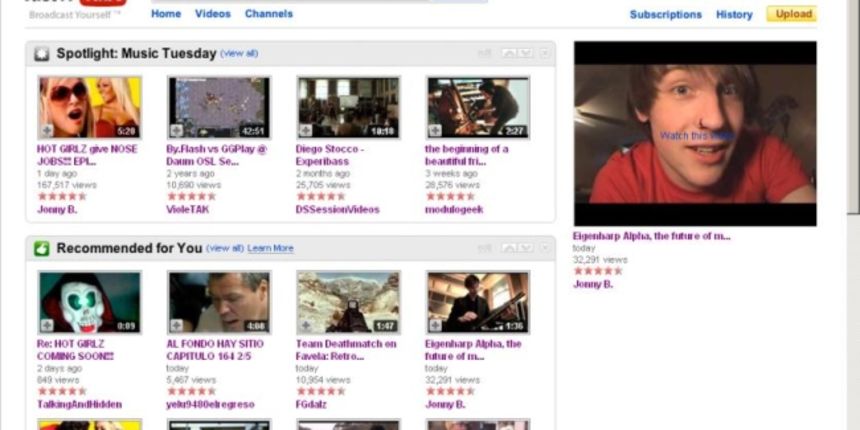
Task: Go to the Home tab
Action: [x=166, y=14]
